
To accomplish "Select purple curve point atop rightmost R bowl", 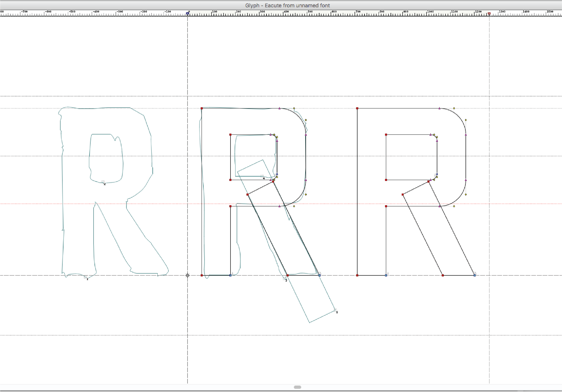I will (439, 108).
